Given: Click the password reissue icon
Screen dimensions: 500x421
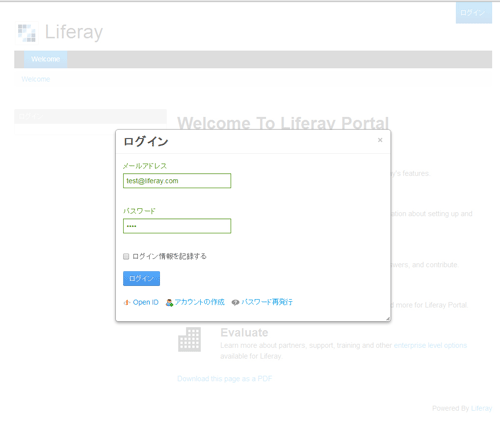Looking at the screenshot, I should [235, 302].
